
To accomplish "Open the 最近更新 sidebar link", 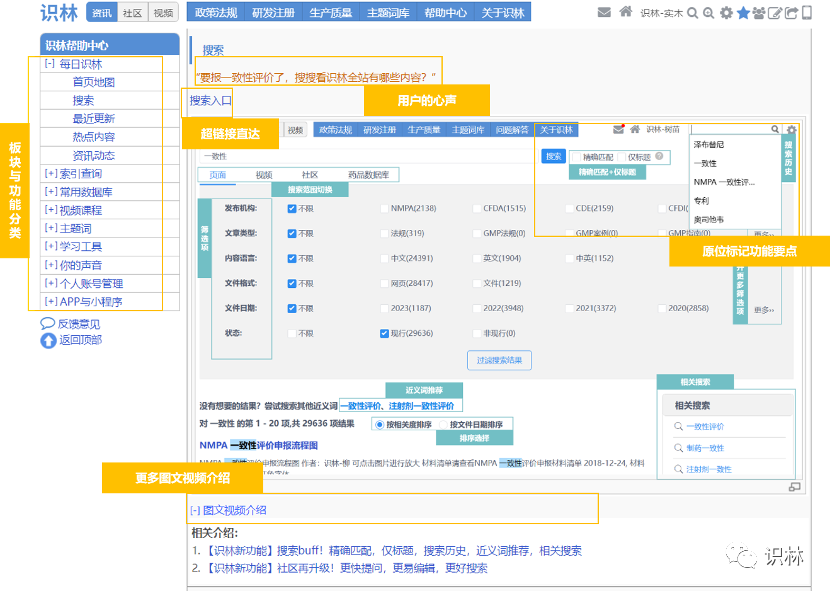I will 94,119.
